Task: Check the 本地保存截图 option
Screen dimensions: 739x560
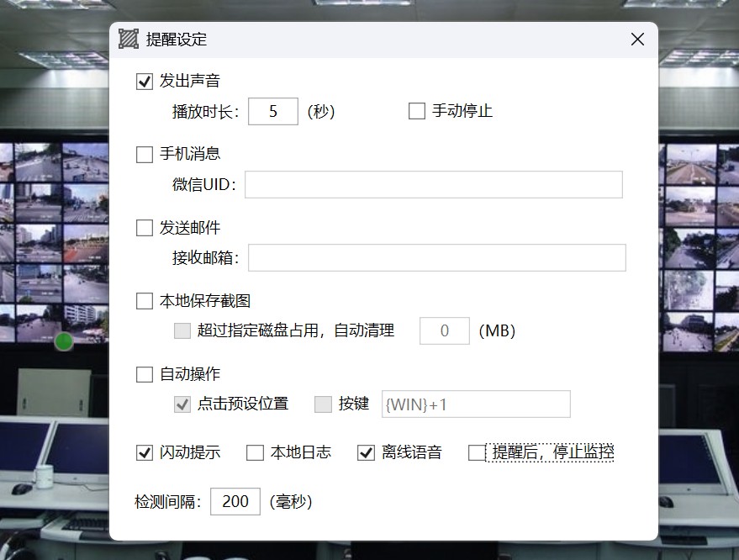Action: pyautogui.click(x=144, y=301)
